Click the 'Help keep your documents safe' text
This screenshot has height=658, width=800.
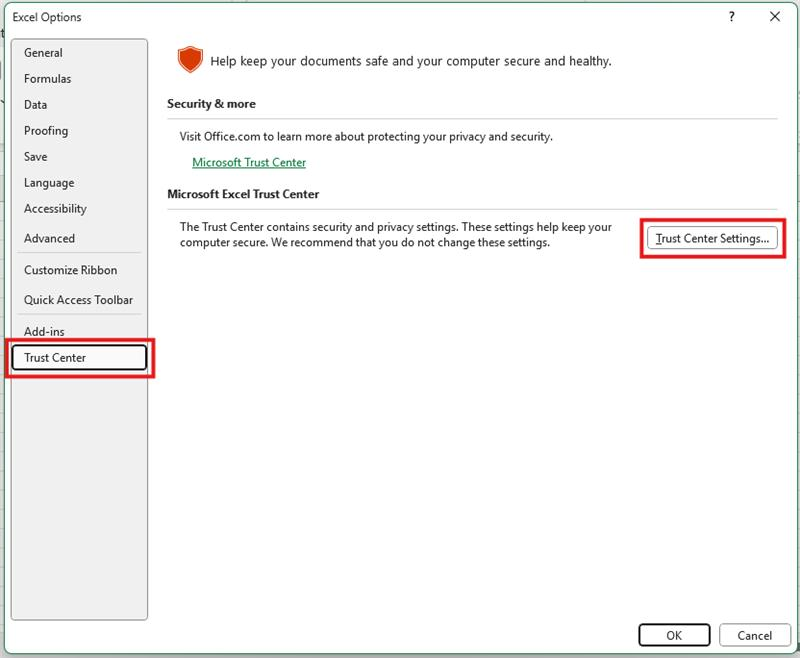pos(411,61)
